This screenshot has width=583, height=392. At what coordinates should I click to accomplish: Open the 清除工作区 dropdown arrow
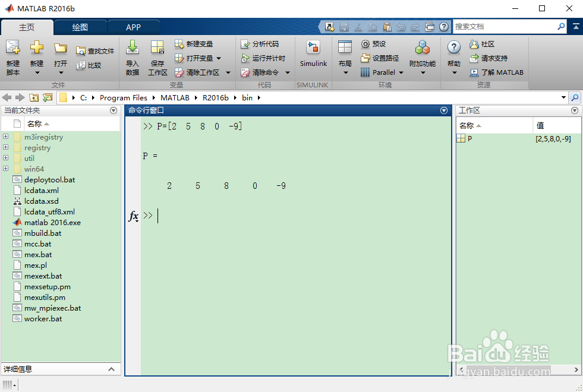click(x=228, y=72)
